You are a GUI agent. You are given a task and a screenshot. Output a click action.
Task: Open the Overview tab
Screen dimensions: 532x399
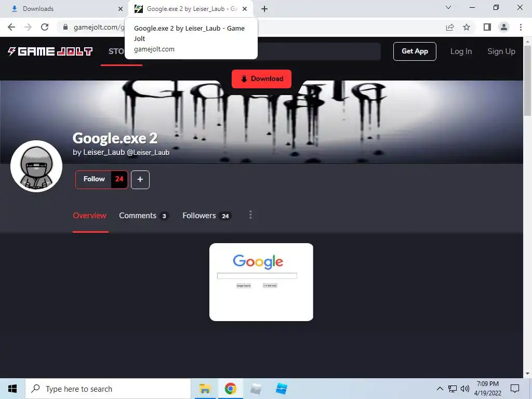(x=89, y=216)
